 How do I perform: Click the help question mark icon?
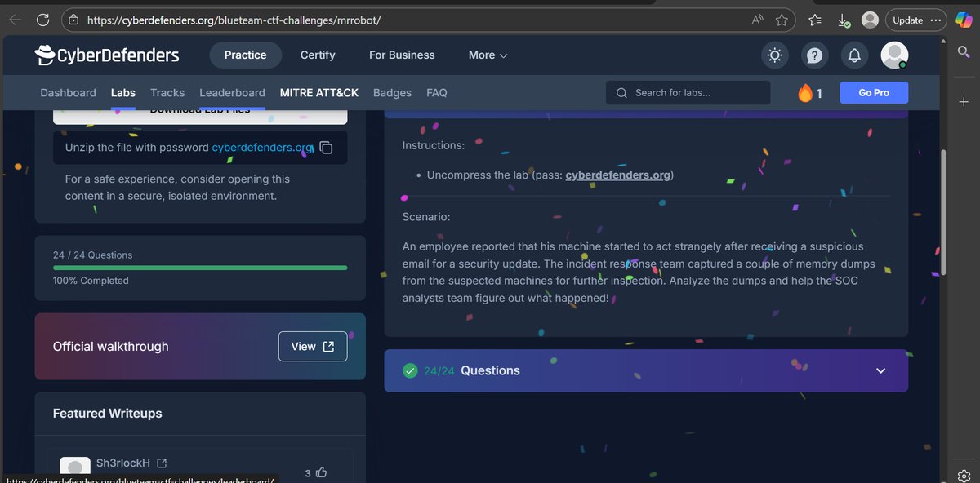(814, 55)
